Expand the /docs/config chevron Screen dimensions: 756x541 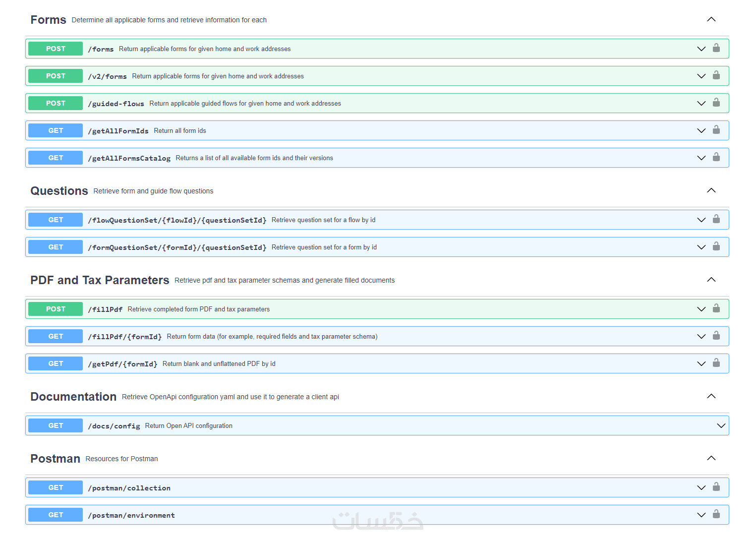[x=721, y=426]
